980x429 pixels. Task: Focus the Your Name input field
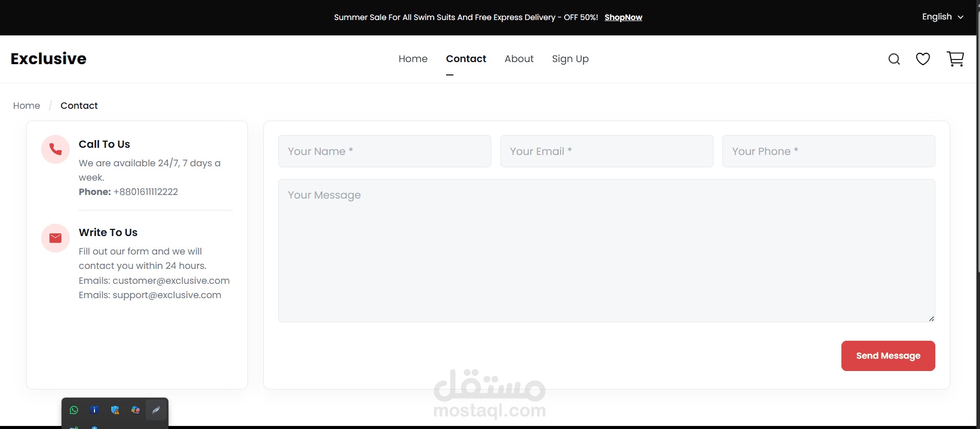tap(385, 151)
